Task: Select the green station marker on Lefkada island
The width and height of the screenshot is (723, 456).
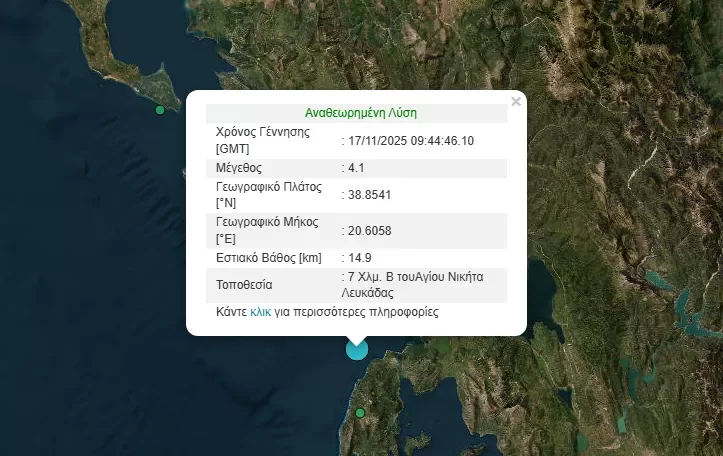Action: tap(360, 413)
